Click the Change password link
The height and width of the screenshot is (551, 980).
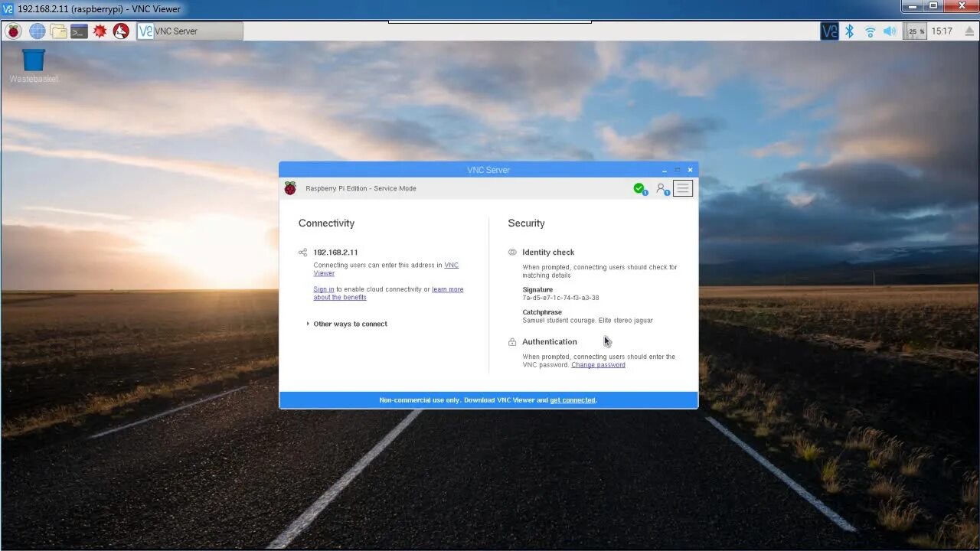598,365
